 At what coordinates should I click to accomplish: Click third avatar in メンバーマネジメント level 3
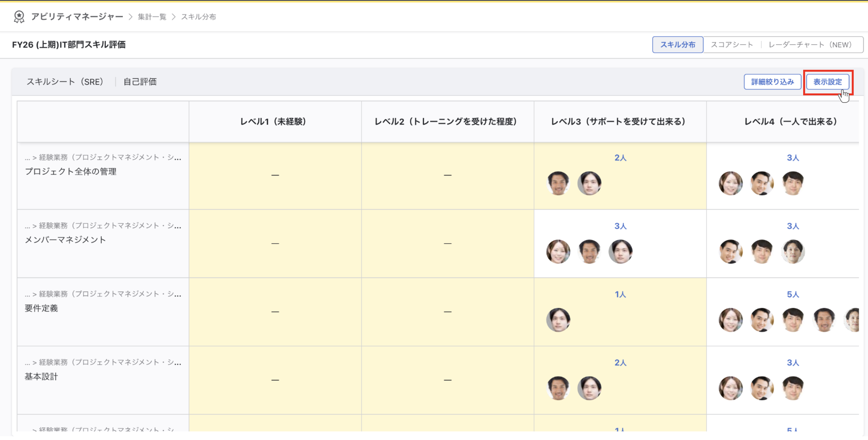click(x=620, y=252)
